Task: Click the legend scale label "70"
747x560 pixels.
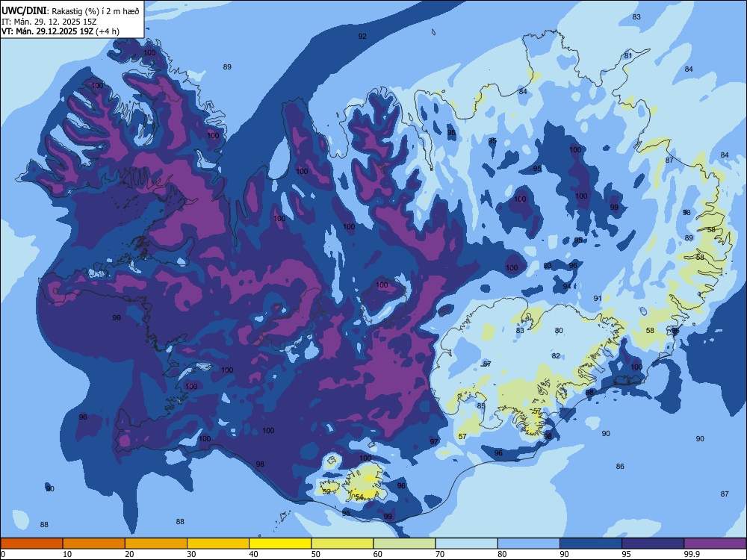Action: [440, 554]
